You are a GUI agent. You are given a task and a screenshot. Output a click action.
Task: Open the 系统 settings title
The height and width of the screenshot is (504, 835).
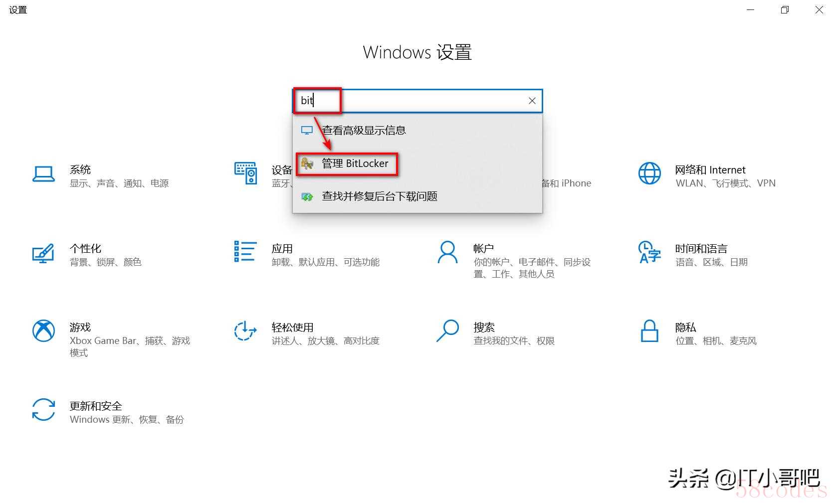point(80,170)
